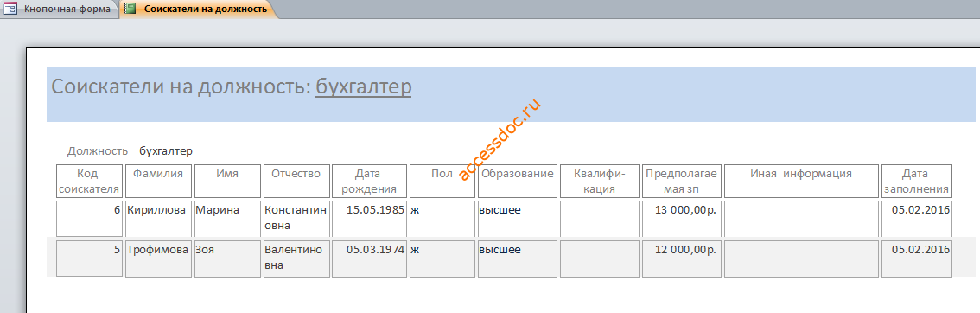Select the Предполагаемая зп column header
The image size is (980, 313).
pos(681,182)
